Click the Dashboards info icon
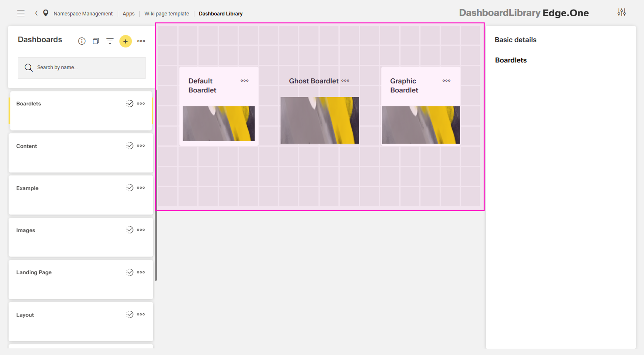Viewport: 644px width, 355px height. pos(82,41)
